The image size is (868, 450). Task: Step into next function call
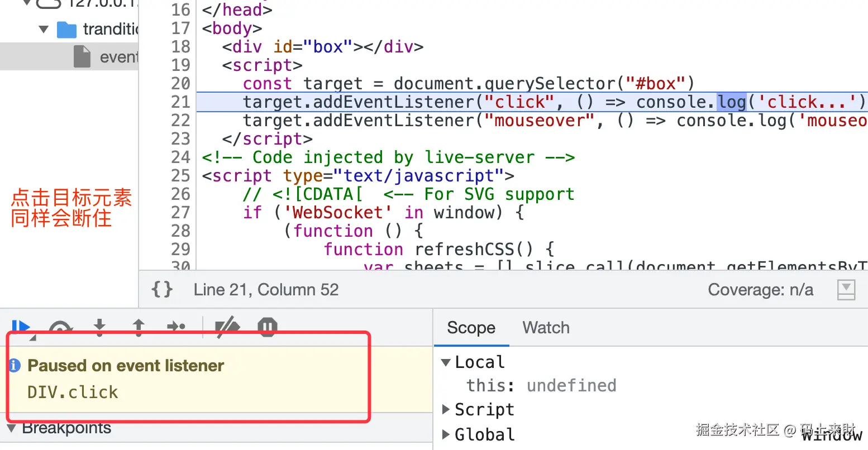[99, 327]
